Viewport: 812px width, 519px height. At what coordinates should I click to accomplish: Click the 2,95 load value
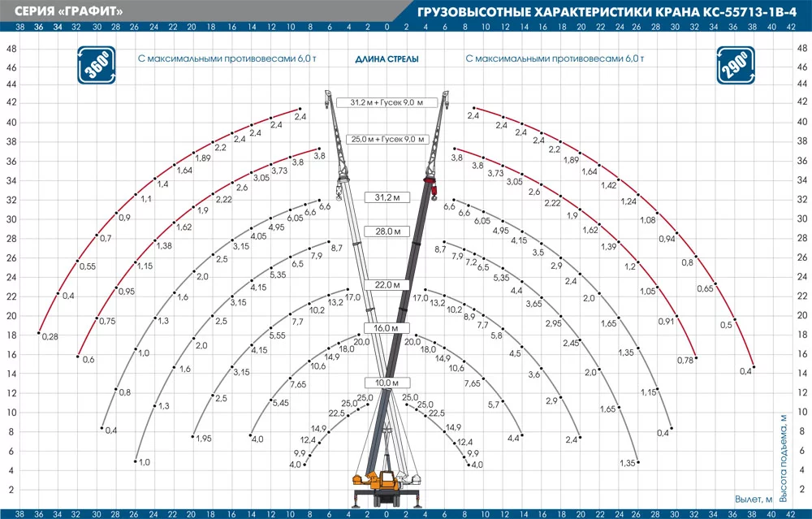(x=553, y=324)
